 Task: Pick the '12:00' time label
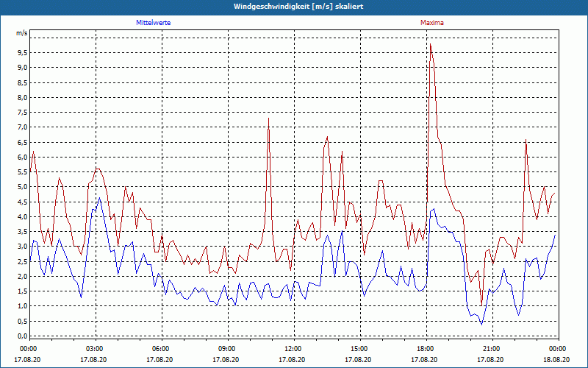(292, 349)
